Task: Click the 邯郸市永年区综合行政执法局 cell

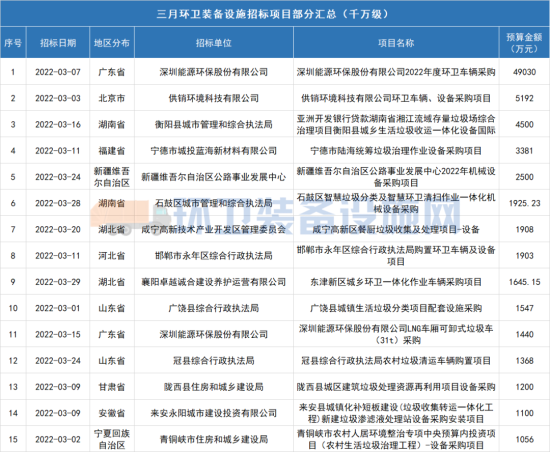Action: 214,256
